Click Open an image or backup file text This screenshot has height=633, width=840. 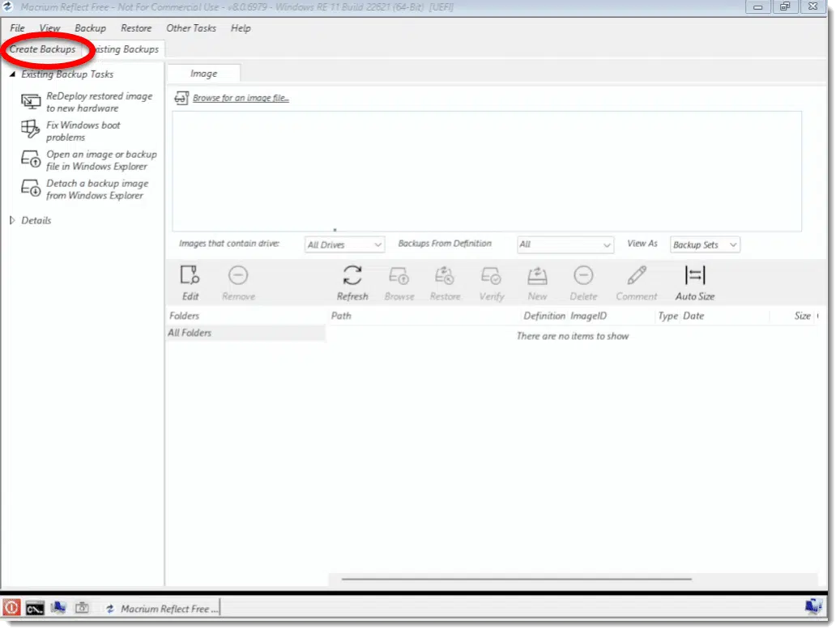[x=101, y=160]
